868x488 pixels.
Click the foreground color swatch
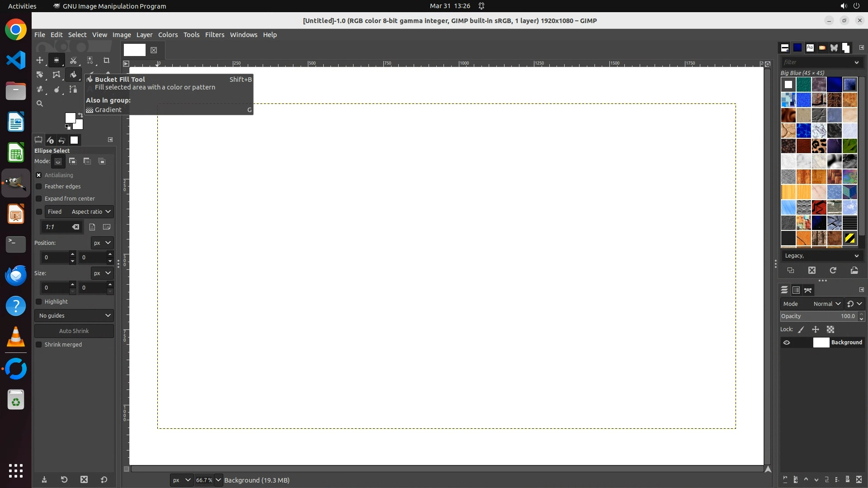(70, 118)
